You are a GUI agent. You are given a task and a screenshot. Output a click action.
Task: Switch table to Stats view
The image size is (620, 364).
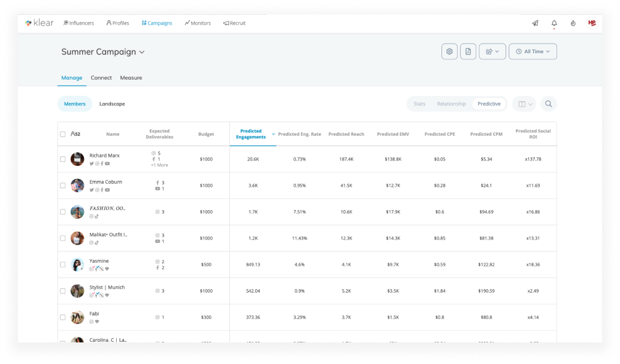[x=419, y=104]
